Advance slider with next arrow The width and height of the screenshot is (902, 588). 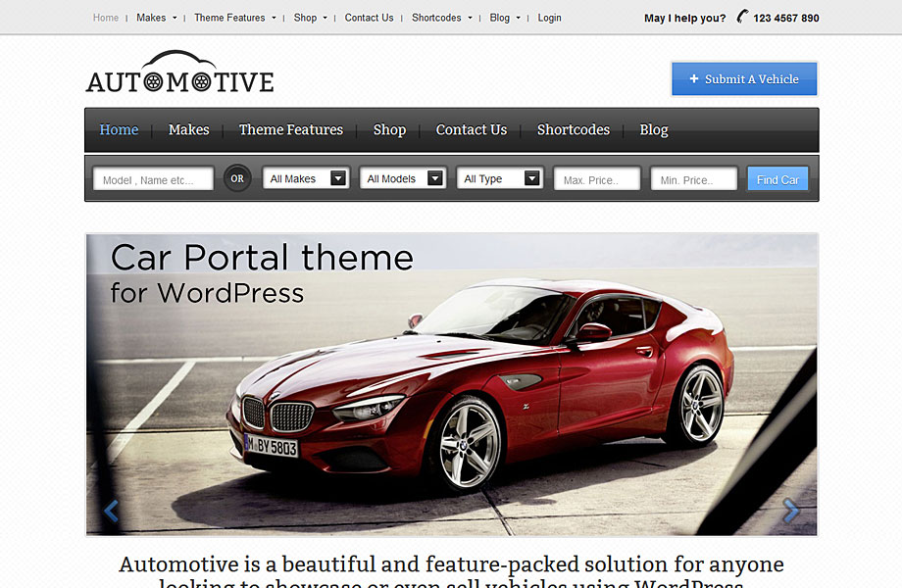click(x=791, y=511)
